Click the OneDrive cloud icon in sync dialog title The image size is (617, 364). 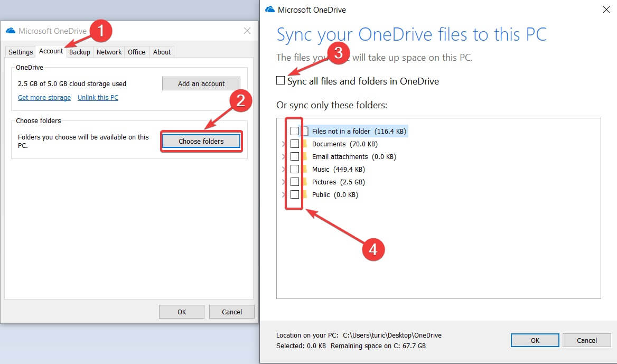[x=270, y=10]
